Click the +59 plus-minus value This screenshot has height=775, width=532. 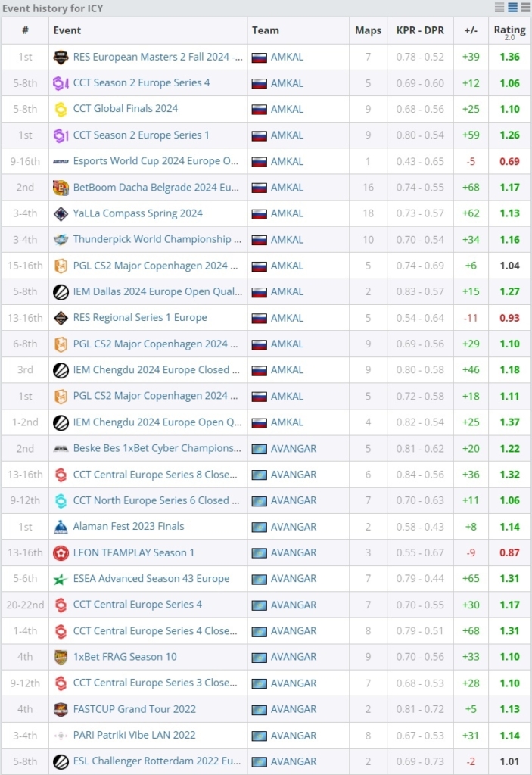tap(471, 135)
